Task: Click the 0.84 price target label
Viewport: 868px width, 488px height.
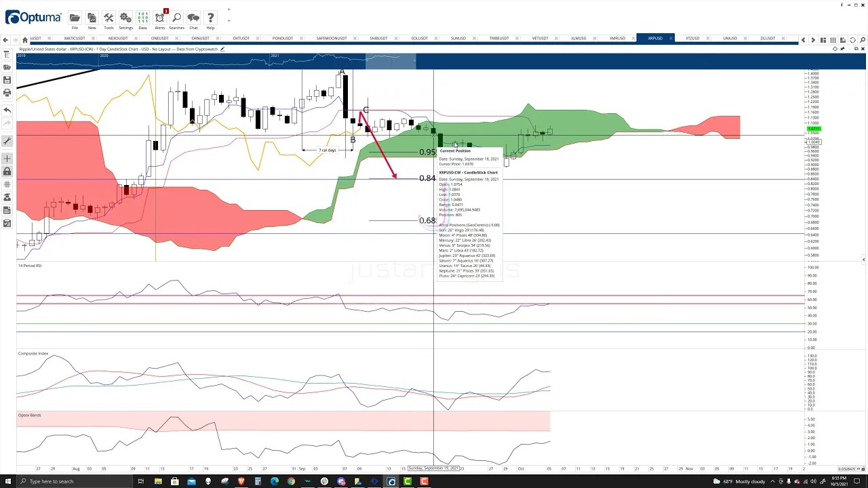Action: tap(427, 178)
